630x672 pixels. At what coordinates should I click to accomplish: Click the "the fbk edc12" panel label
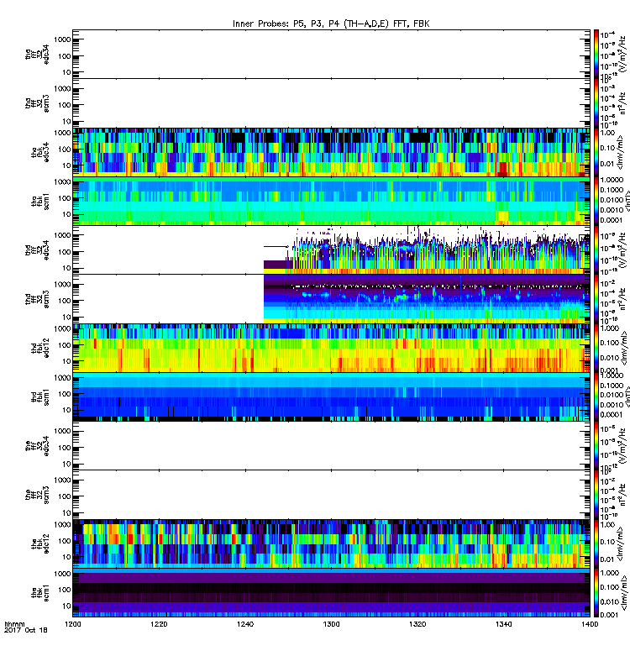40,543
